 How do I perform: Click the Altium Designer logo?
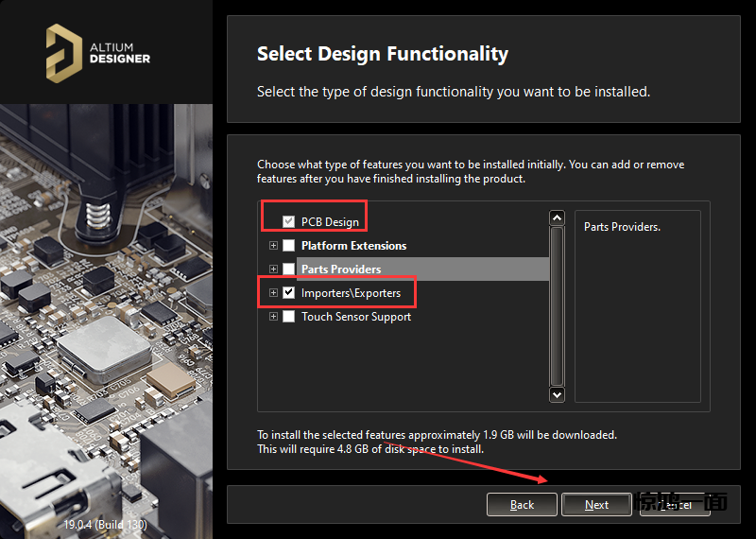(97, 51)
